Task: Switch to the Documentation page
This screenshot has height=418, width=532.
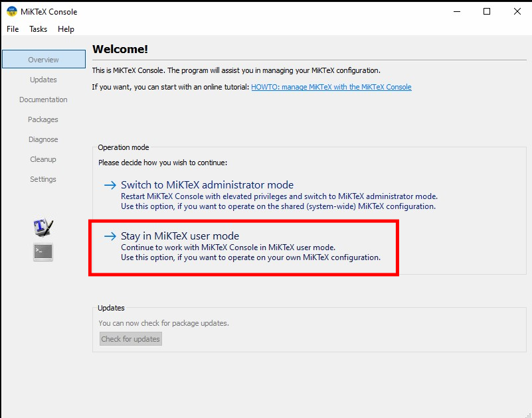Action: [44, 100]
